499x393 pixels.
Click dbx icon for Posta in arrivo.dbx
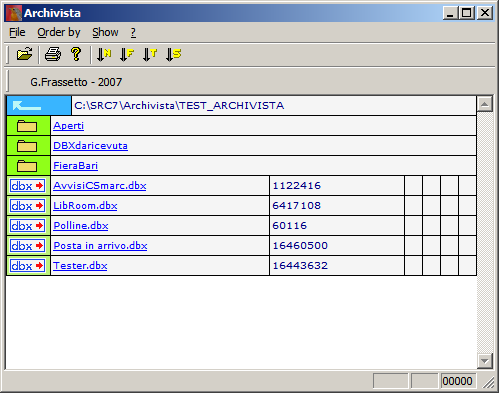click(x=27, y=246)
